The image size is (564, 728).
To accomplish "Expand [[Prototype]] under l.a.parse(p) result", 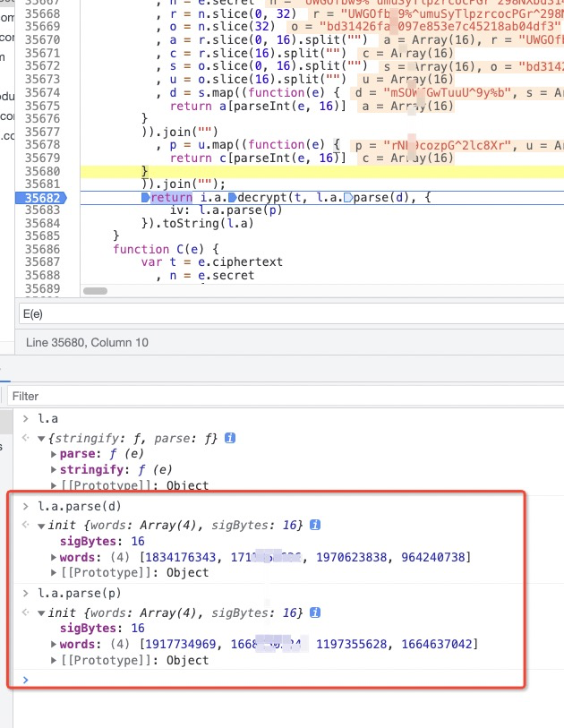I will 54,660.
